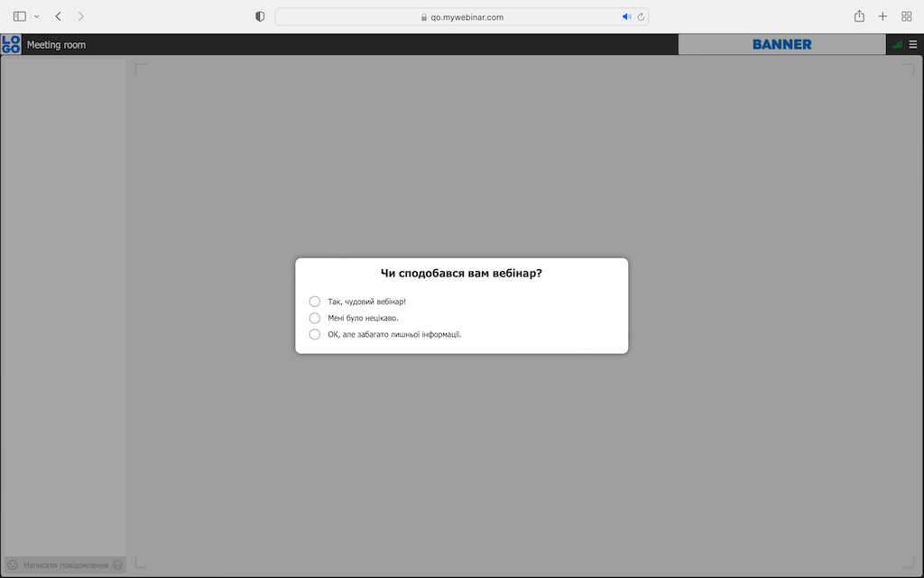
Task: Open the Safari tab overview grid
Action: coord(906,16)
